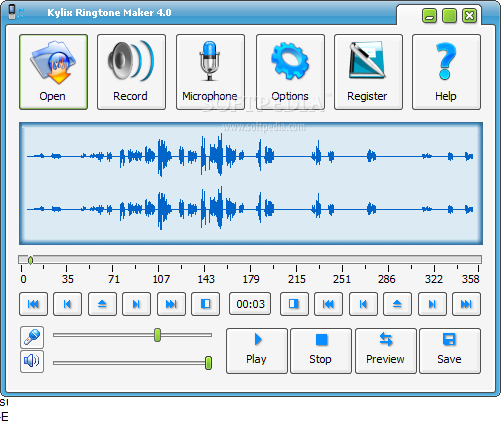Step start marker forward (left group)
Viewport: 501px width, 424px height.
coord(136,304)
